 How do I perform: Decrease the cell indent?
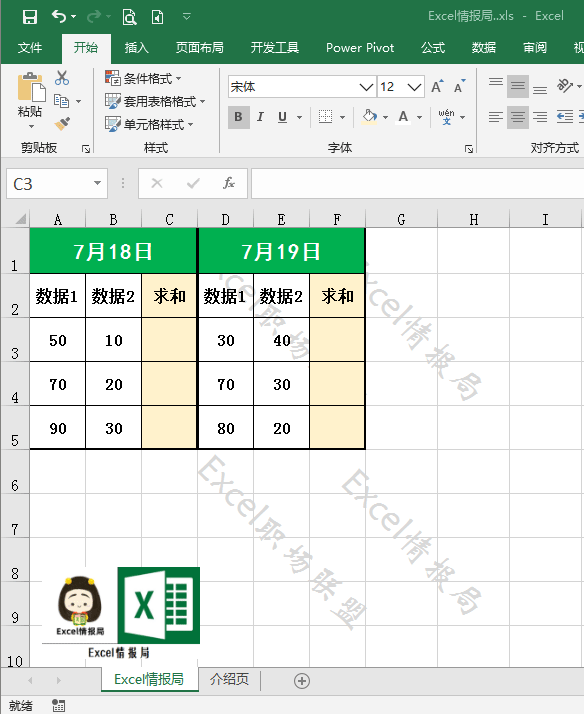point(565,117)
